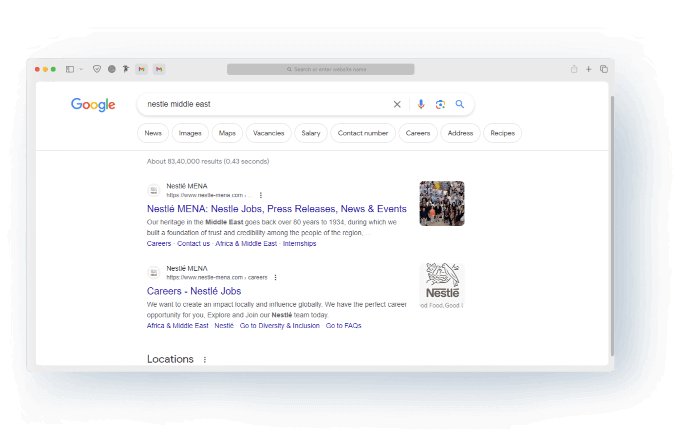The width and height of the screenshot is (694, 448).
Task: Open the sidebar toggle icon in Safari toolbar
Action: click(70, 69)
